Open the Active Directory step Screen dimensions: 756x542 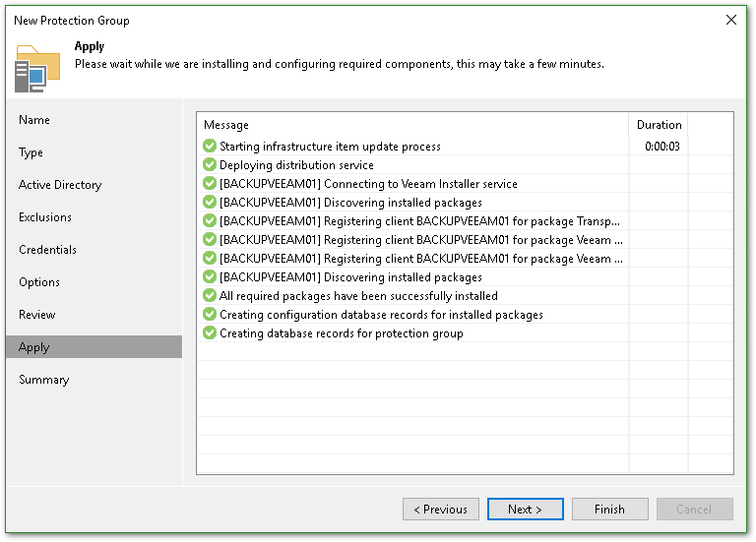point(60,185)
